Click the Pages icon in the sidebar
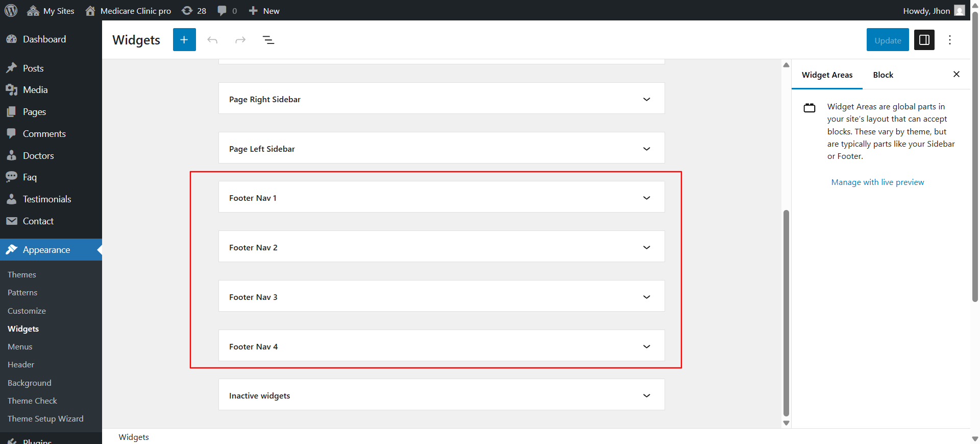The image size is (980, 444). click(x=11, y=111)
